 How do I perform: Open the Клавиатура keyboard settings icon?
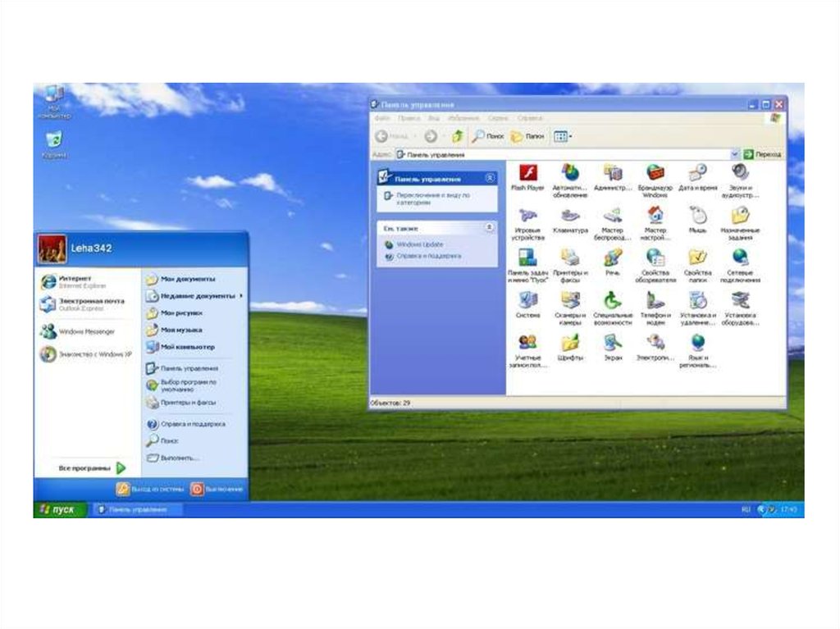click(569, 217)
